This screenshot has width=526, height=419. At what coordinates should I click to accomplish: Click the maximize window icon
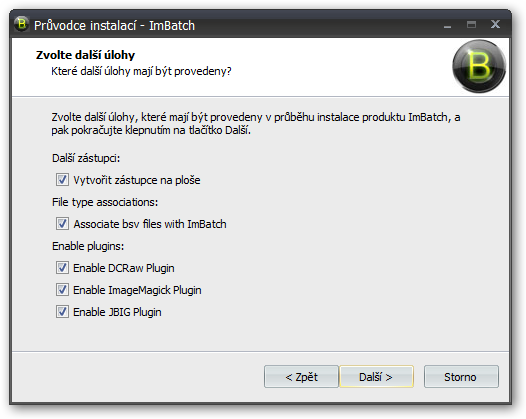471,24
